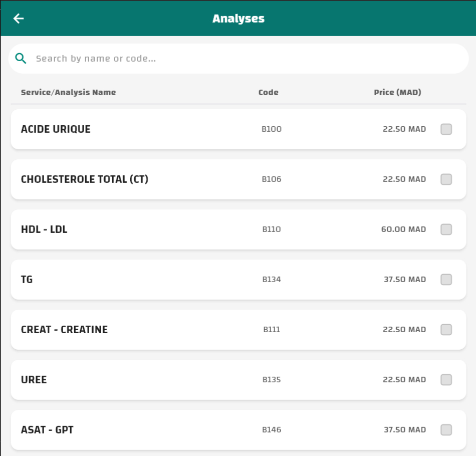The height and width of the screenshot is (456, 476).
Task: Click the B135 code in UREE row
Action: 272,380
